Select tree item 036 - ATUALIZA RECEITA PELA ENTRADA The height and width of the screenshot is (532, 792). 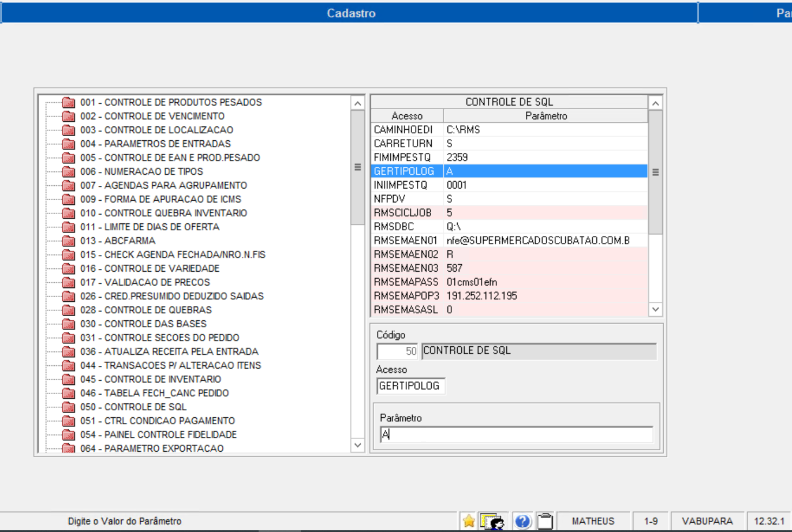169,351
